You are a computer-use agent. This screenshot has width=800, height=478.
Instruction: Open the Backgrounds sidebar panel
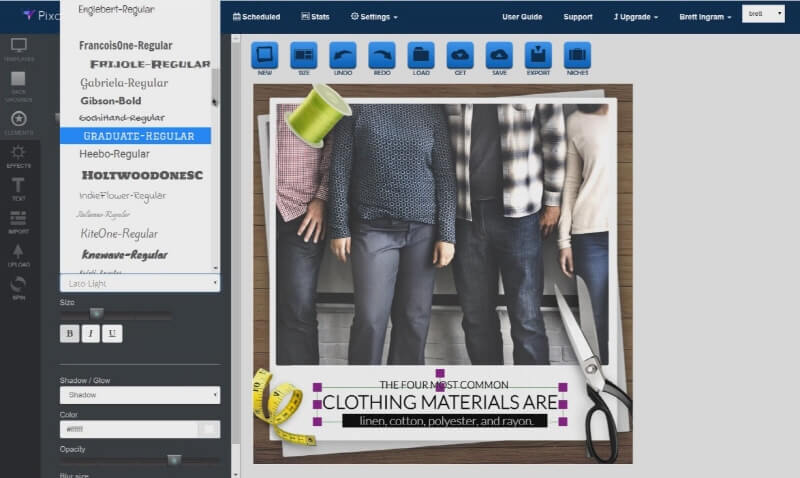click(x=18, y=86)
